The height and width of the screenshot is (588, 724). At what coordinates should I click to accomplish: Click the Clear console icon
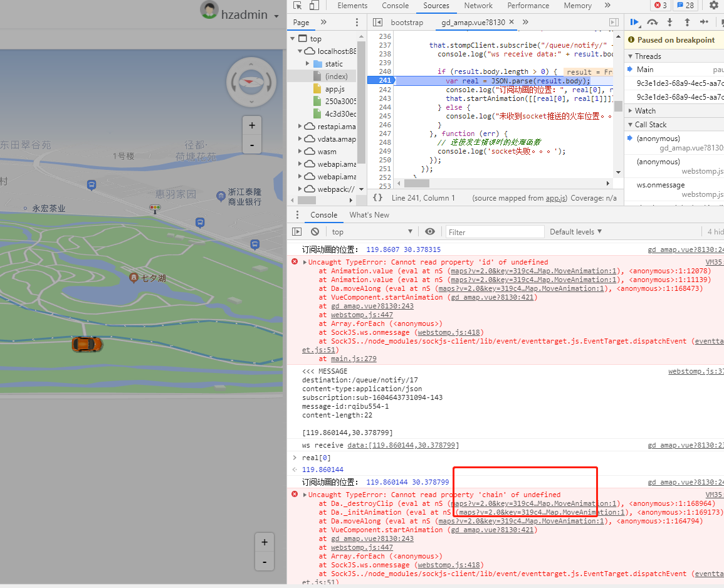click(x=315, y=231)
